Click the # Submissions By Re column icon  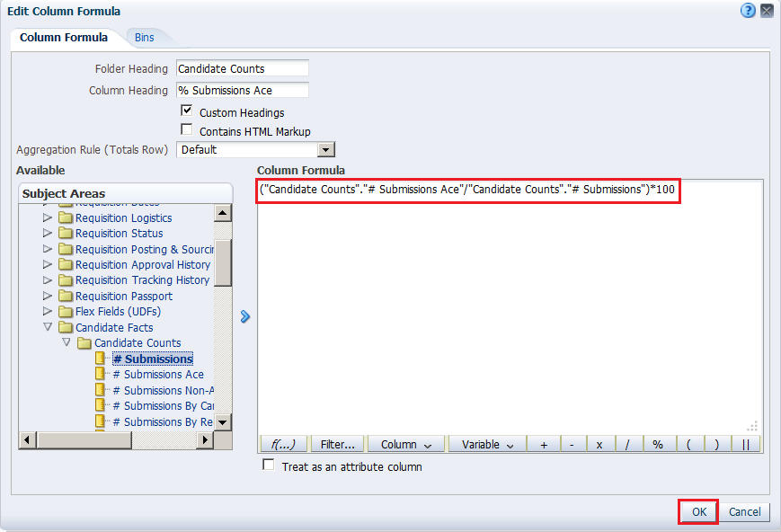(100, 421)
